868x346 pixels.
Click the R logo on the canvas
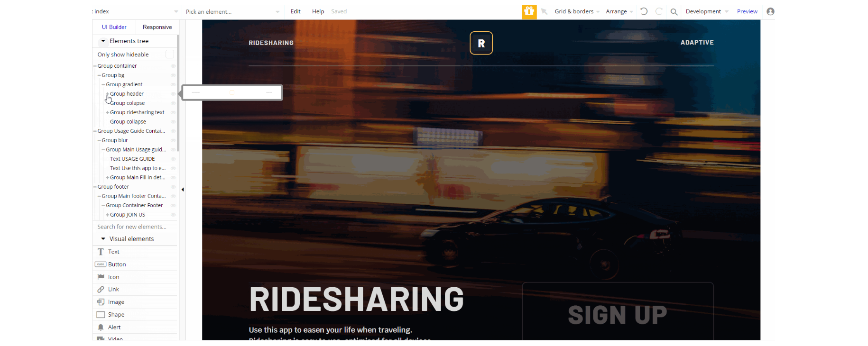coord(481,43)
